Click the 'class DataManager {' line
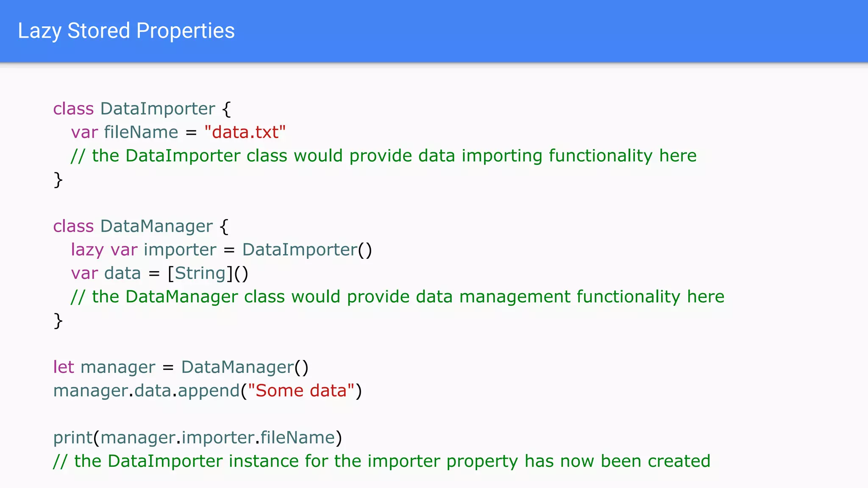Viewport: 868px width, 488px height. click(x=140, y=226)
